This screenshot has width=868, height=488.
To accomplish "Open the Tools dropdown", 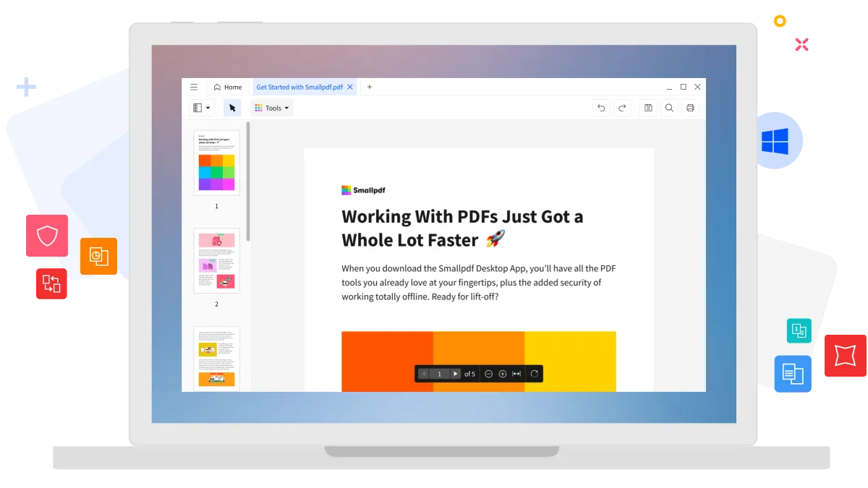I will [x=271, y=107].
